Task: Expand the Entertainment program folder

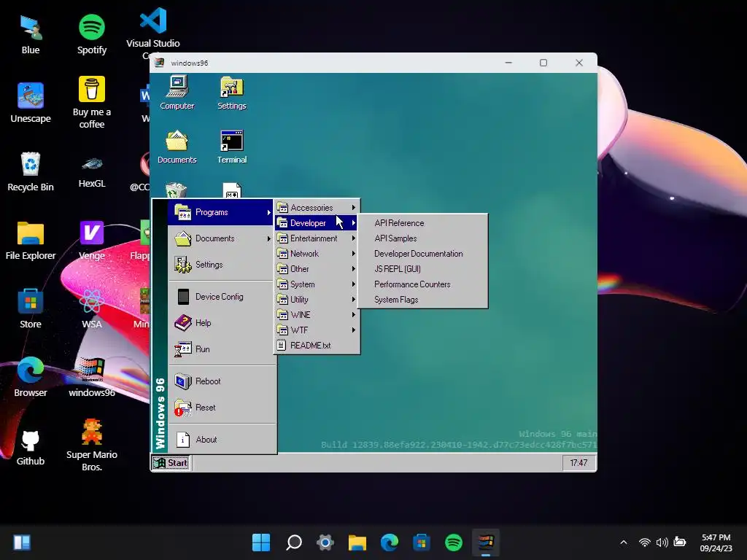Action: [x=317, y=238]
